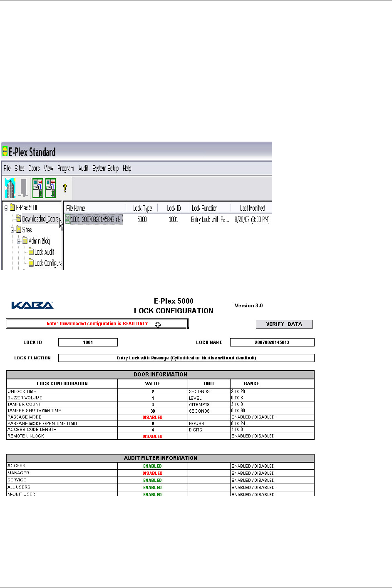This screenshot has height=588, width=392.
Task: Click the TAMPER SHUTDOWN TIME value 30
Action: point(153,411)
